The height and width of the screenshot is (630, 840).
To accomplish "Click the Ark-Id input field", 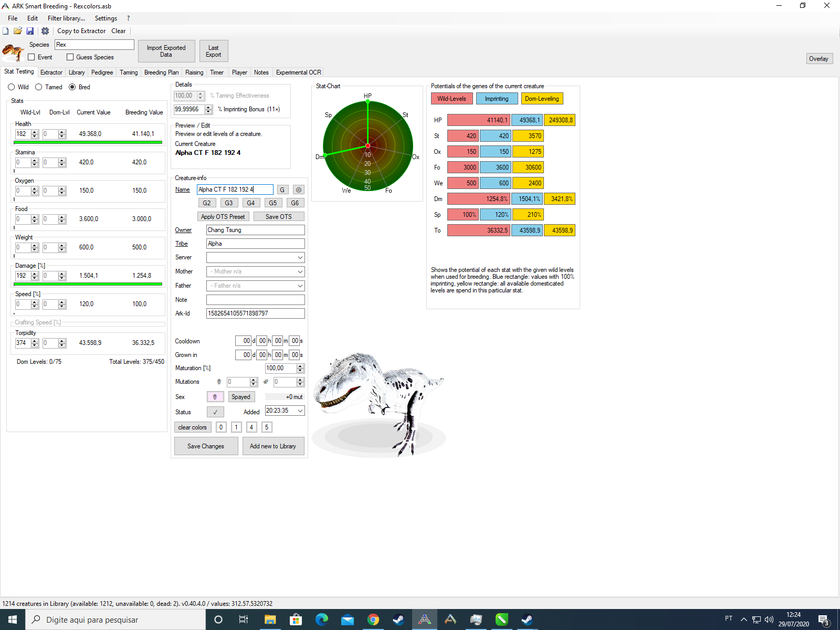I will tap(256, 313).
